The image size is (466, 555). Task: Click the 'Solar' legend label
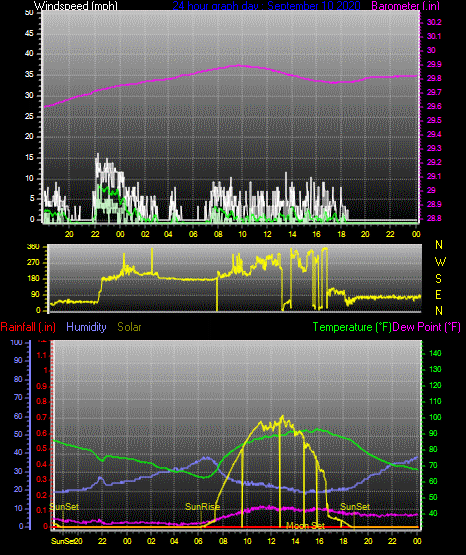coord(129,327)
